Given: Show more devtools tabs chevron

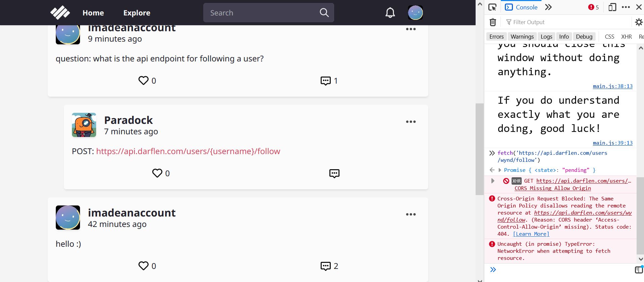Looking at the screenshot, I should (x=548, y=7).
